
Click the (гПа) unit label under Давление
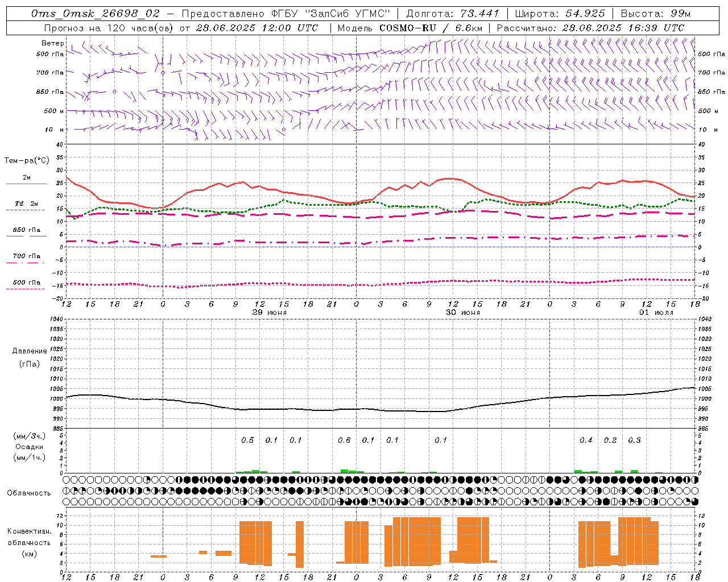(30, 364)
